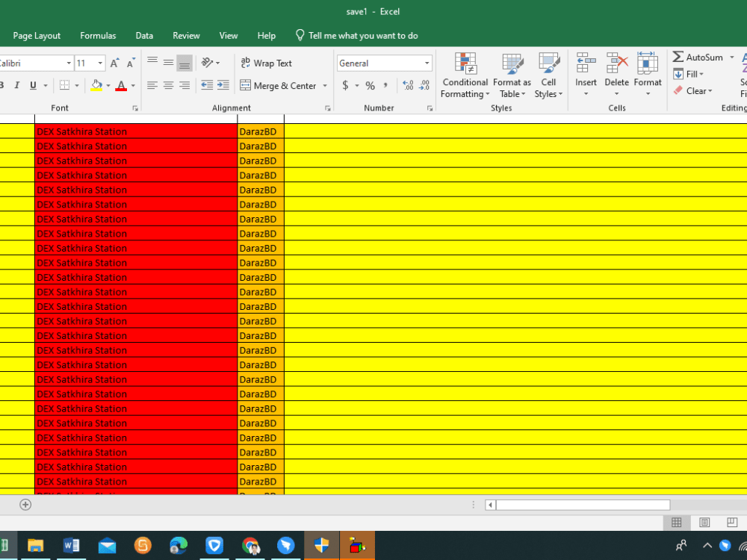Open Fill options
747x560 pixels.
tap(689, 74)
